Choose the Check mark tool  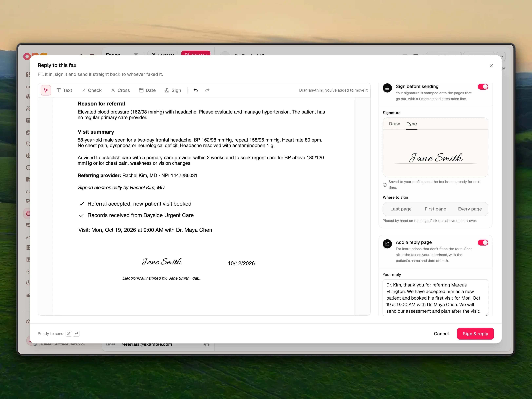tap(91, 90)
